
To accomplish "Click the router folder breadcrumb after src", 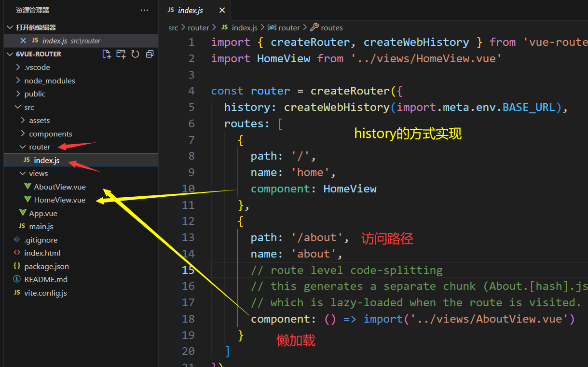I will pyautogui.click(x=198, y=27).
